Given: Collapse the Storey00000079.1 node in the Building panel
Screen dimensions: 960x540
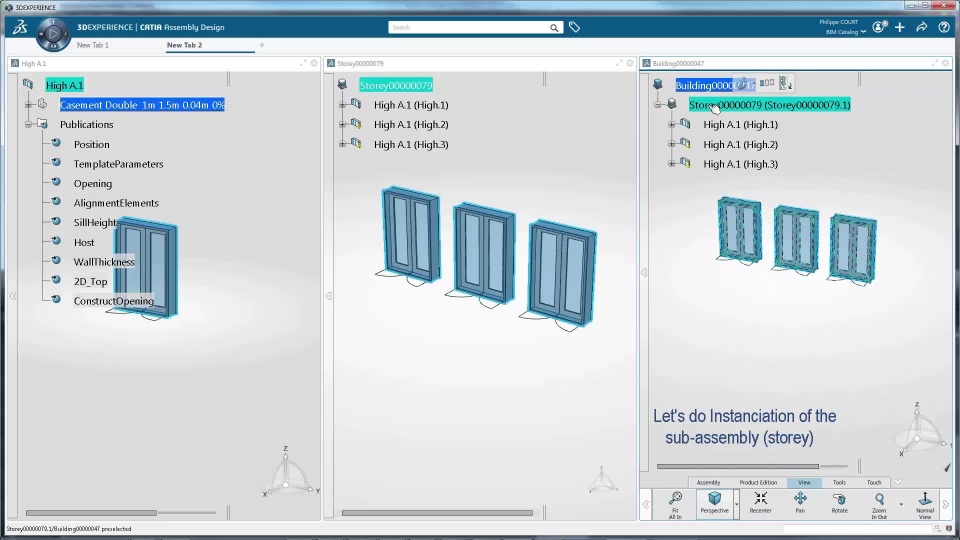Looking at the screenshot, I should click(658, 105).
